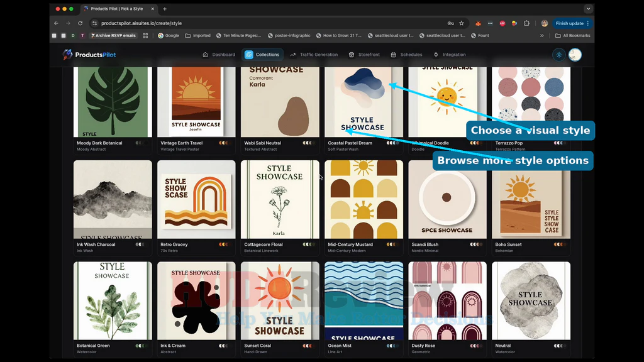Image resolution: width=644 pixels, height=362 pixels.
Task: Select the Boho Sunset style thumbnail
Action: point(531,199)
